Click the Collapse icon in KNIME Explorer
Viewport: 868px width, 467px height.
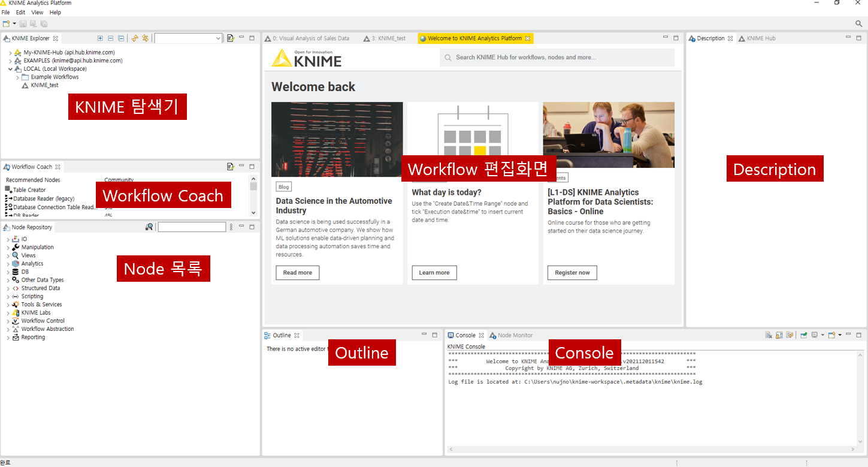110,38
